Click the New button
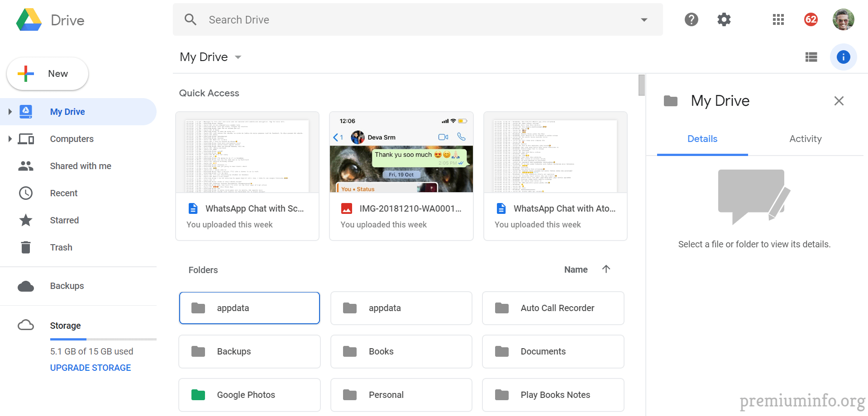Screen dimensions: 868x416 click(x=48, y=74)
